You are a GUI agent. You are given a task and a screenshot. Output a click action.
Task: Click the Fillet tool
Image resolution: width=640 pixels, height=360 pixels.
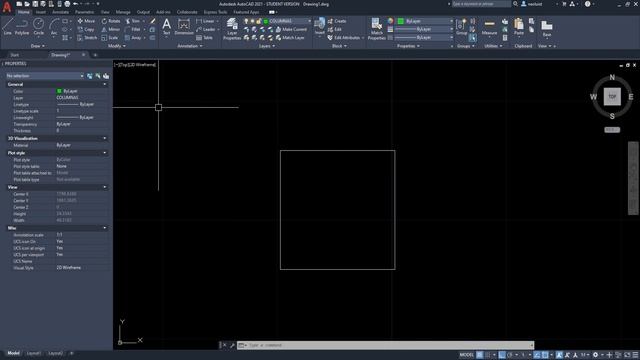point(133,29)
